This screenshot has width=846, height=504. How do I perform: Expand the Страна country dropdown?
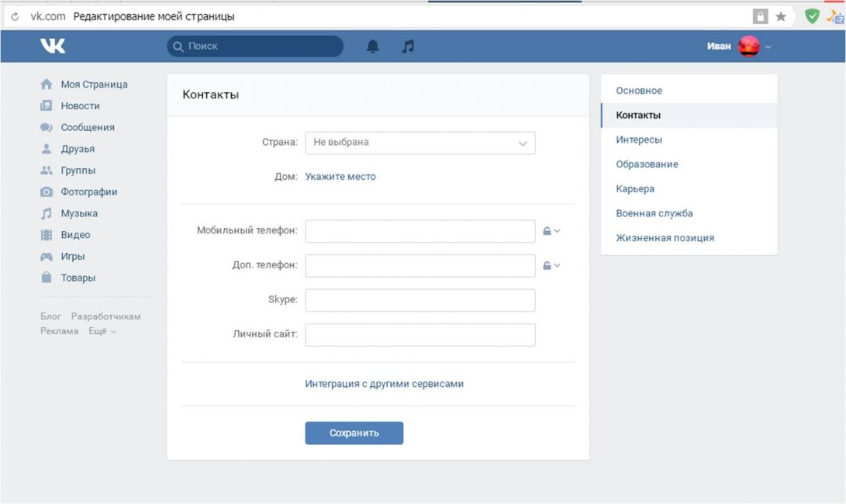[x=420, y=143]
